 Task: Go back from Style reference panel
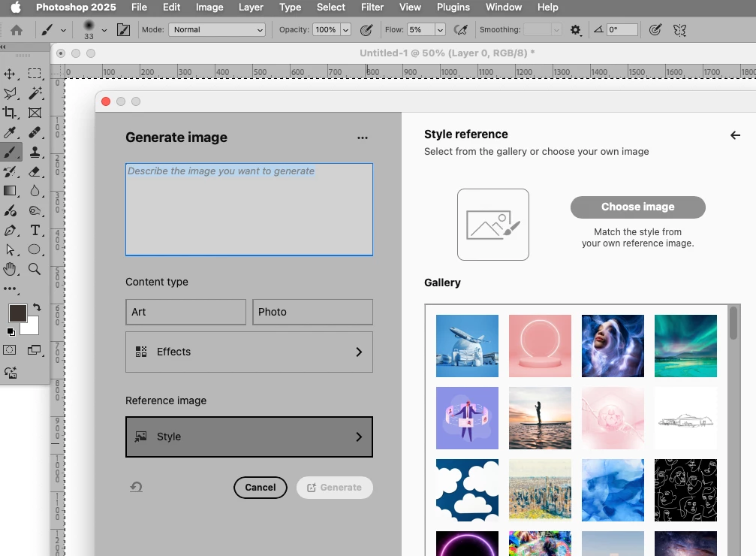tap(735, 135)
